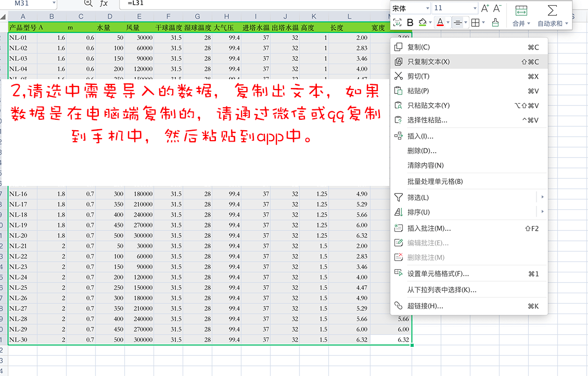Click the scissors icon beside 剪切(T)

398,76
